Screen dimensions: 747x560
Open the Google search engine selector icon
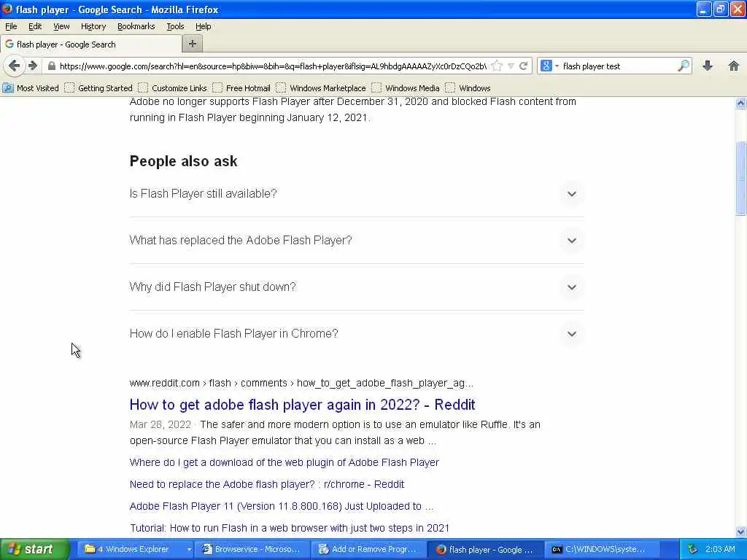tap(546, 66)
